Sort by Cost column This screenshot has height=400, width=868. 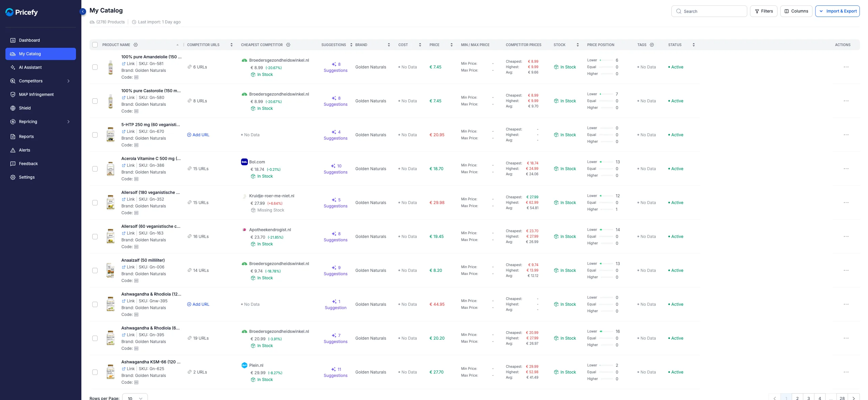click(420, 45)
